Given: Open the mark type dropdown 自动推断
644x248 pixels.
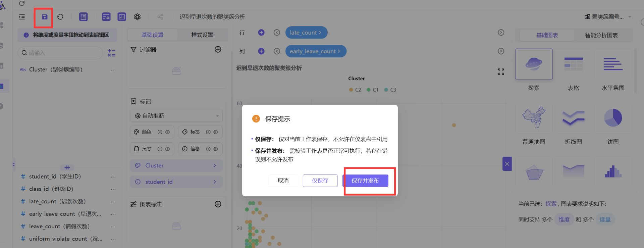Looking at the screenshot, I should point(176,116).
